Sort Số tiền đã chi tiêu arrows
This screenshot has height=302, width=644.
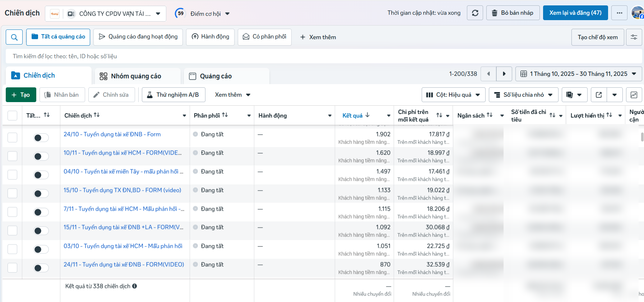(552, 115)
